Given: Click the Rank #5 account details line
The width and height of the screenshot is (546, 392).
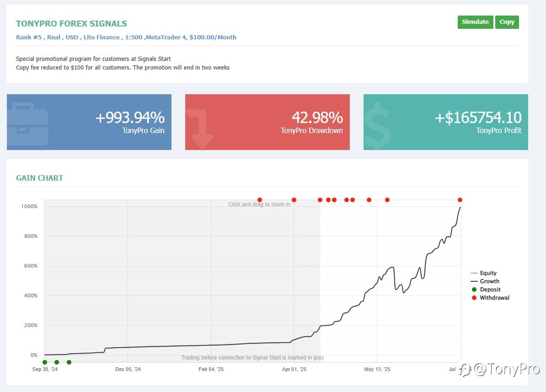Looking at the screenshot, I should [x=126, y=38].
